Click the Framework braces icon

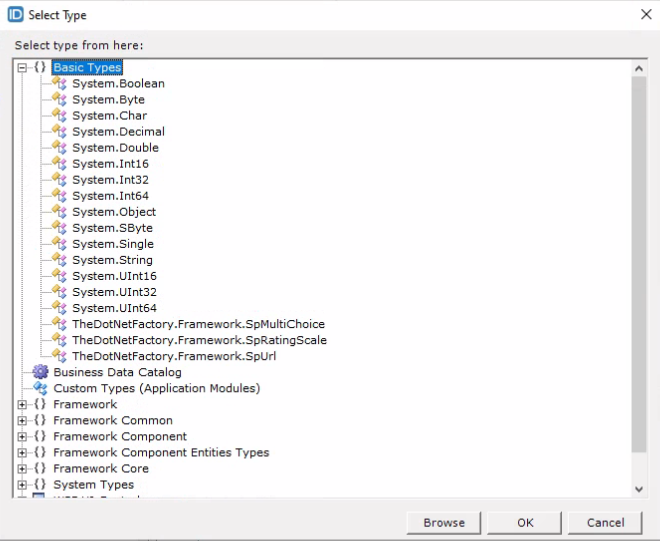click(40, 404)
